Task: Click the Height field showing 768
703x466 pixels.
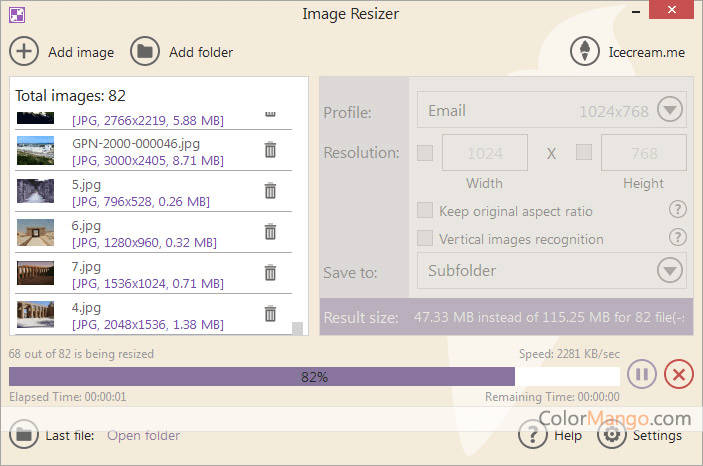Action: click(644, 152)
